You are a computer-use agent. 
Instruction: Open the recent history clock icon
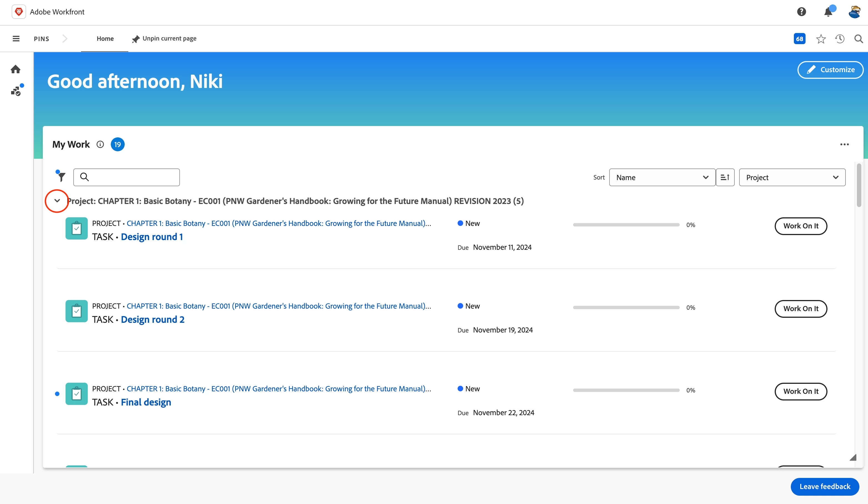839,39
